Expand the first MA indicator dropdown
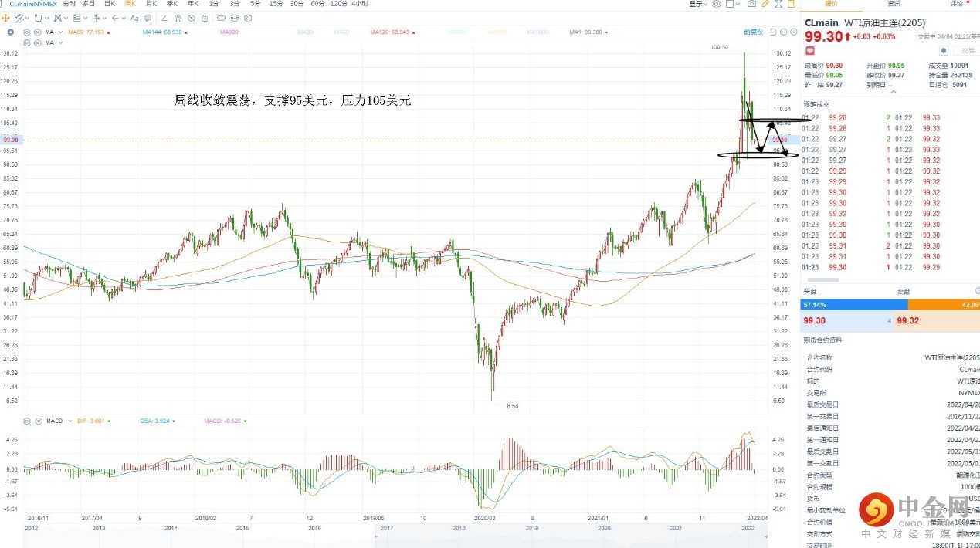Screen dimensions: 980x548 coord(60,32)
